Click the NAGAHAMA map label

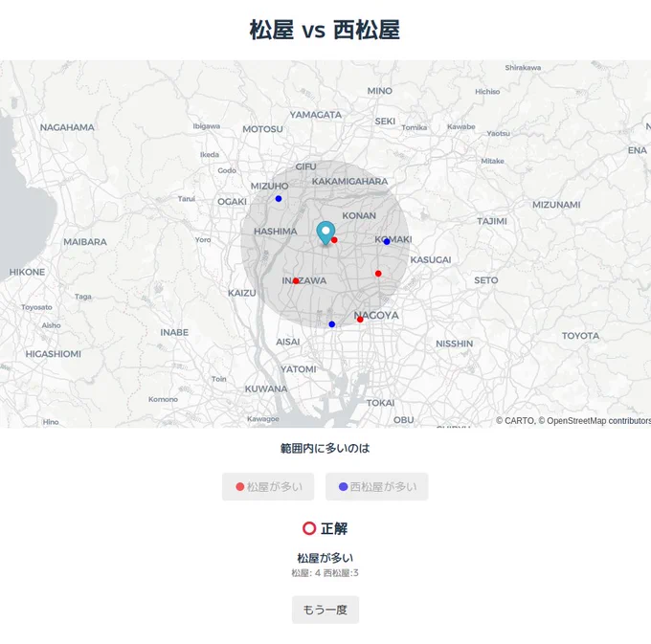coord(67,127)
